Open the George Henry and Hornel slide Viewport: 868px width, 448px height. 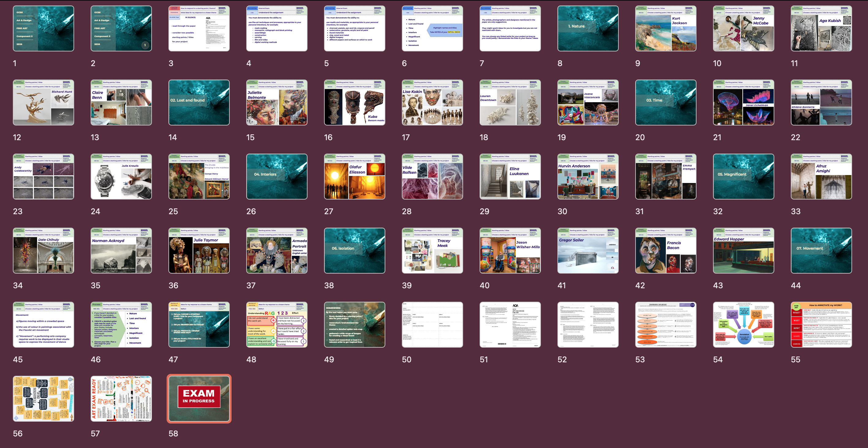click(x=199, y=177)
